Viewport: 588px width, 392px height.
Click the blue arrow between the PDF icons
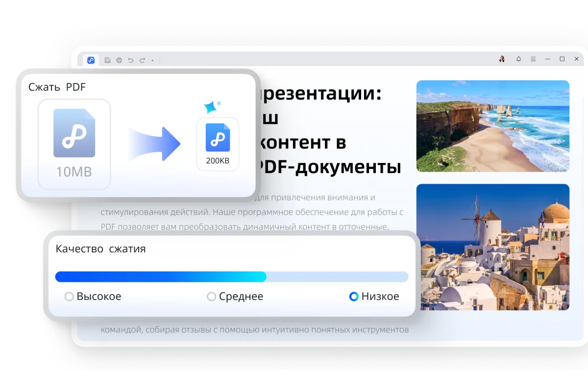point(154,144)
